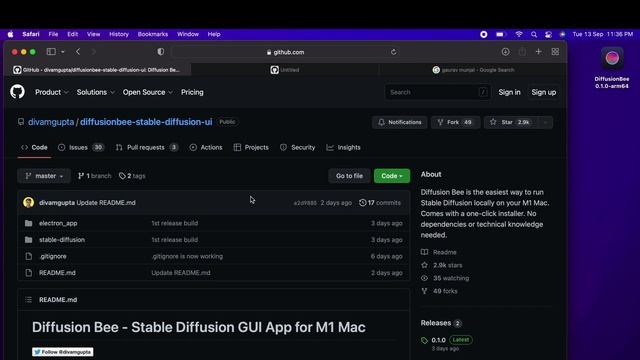This screenshot has width=640, height=360.
Task: Click the 0.1.0 release tag icon
Action: [424, 340]
